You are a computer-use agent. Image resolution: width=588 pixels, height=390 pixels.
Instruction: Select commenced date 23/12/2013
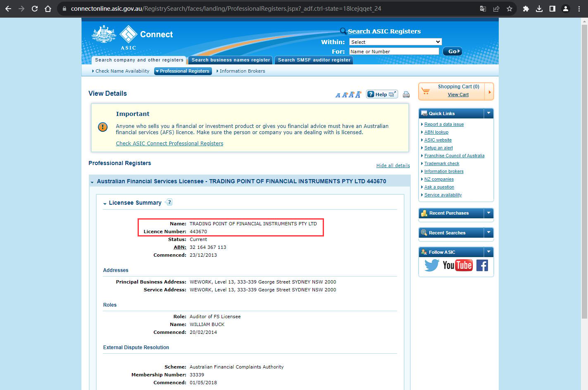point(203,255)
